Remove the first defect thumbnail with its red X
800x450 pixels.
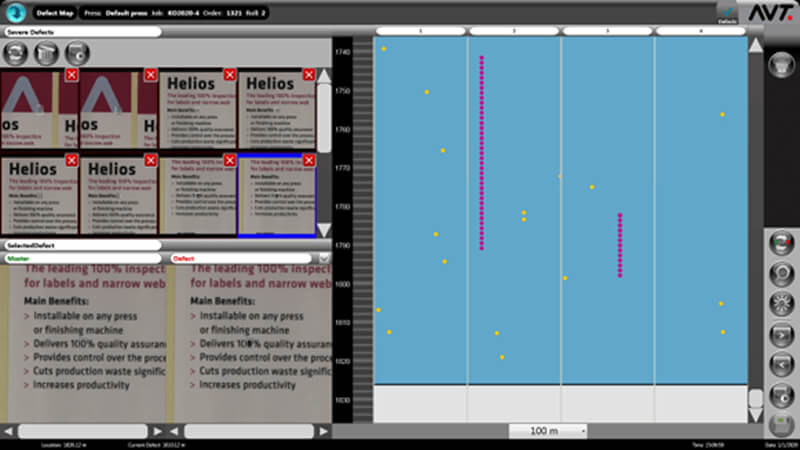(71, 75)
